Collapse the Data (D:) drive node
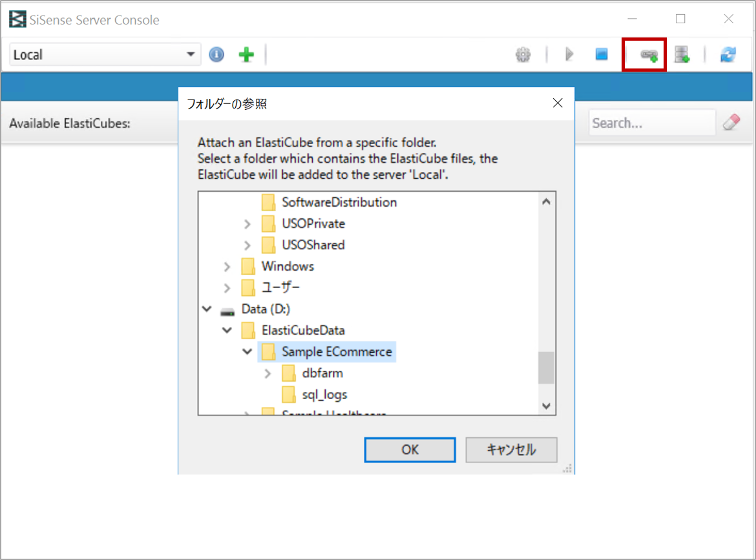The width and height of the screenshot is (756, 560). [207, 309]
